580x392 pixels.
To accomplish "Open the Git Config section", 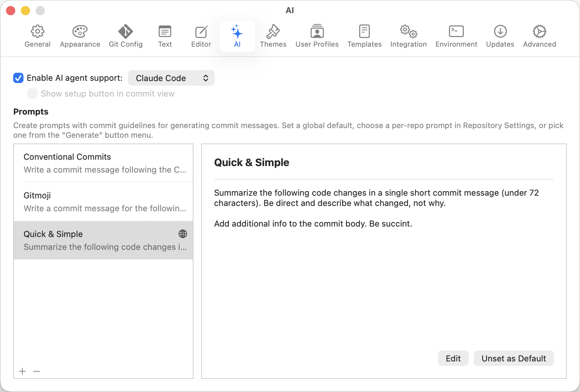I will [126, 35].
